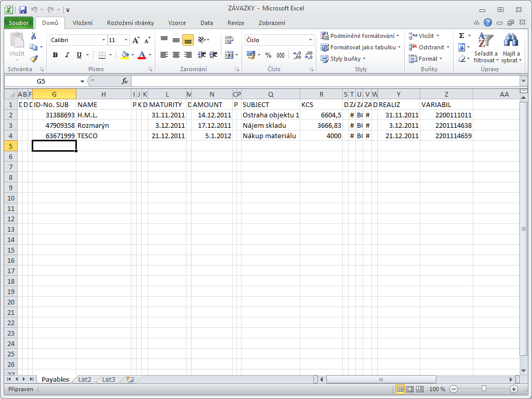Click the zoom out minus button
532x399 pixels.
[x=454, y=389]
